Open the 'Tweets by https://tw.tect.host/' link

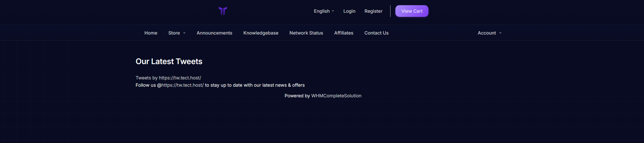pyautogui.click(x=168, y=78)
